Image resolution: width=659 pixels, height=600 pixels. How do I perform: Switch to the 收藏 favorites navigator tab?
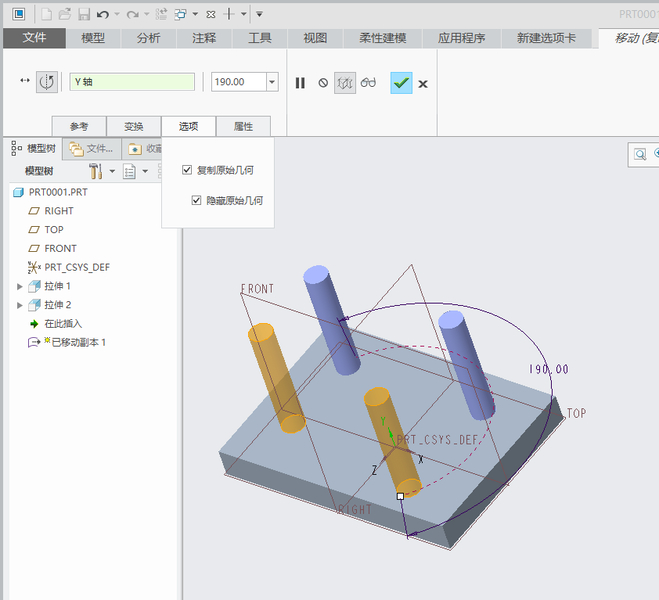tap(144, 149)
